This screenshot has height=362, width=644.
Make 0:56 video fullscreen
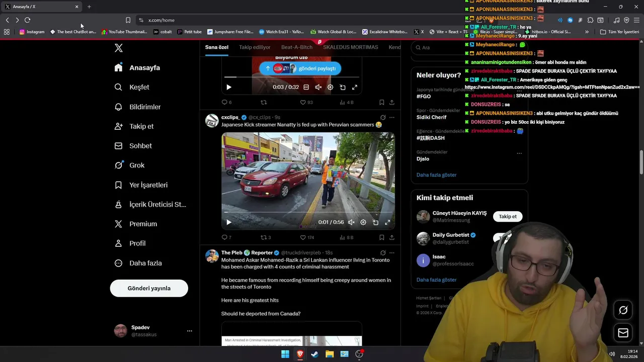point(387,222)
